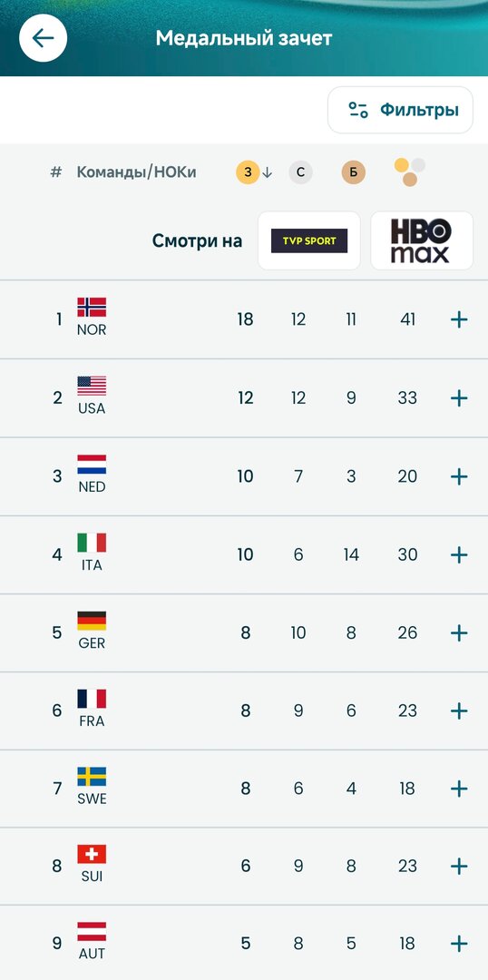Image resolution: width=488 pixels, height=980 pixels.
Task: Expand the GER row plus icon
Action: [x=459, y=633]
